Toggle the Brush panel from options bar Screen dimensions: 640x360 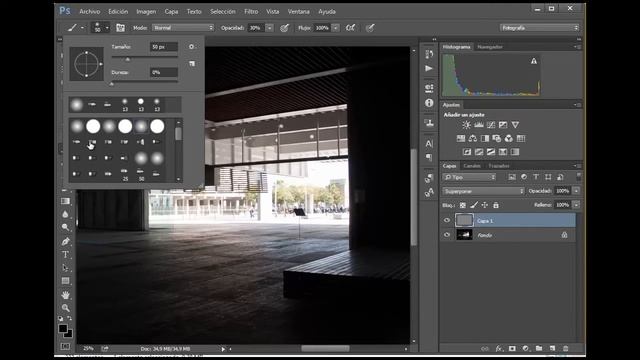[x=120, y=28]
